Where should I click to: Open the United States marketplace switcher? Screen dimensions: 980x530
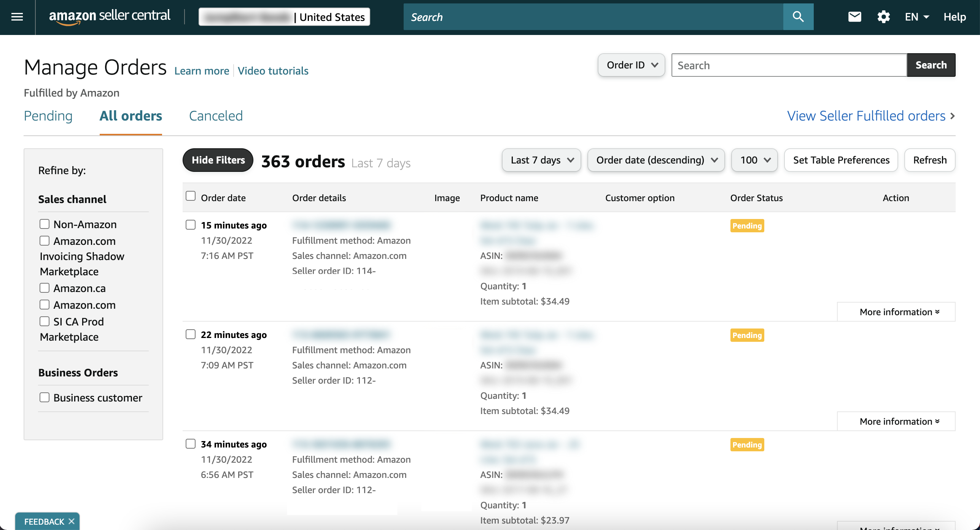coord(284,17)
